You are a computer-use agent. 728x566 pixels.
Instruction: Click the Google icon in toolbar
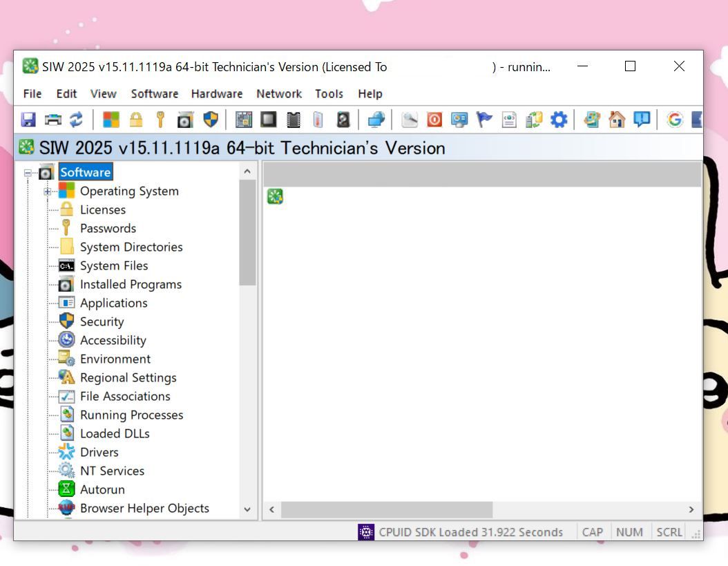pos(674,120)
